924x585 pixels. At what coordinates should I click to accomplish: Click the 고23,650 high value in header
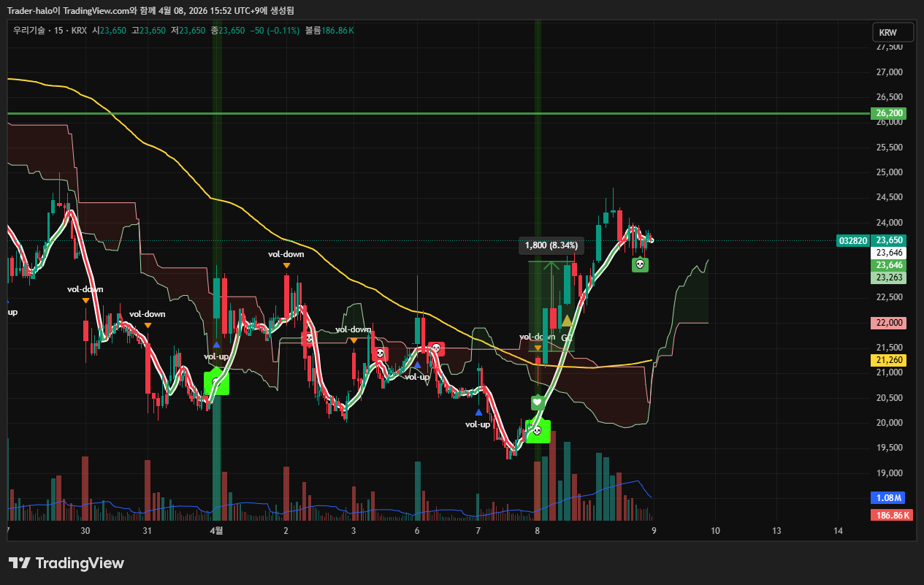point(149,31)
